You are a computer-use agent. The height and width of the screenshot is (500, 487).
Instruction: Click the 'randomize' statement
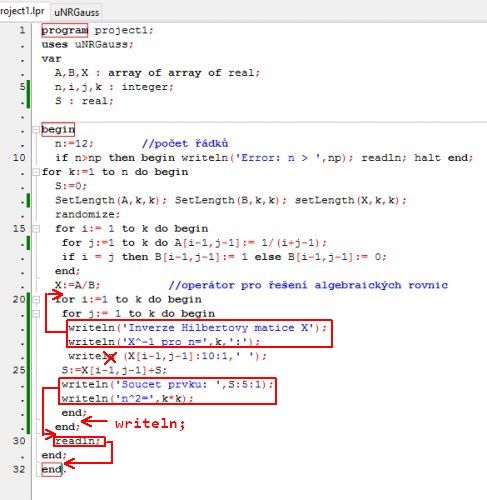(87, 214)
